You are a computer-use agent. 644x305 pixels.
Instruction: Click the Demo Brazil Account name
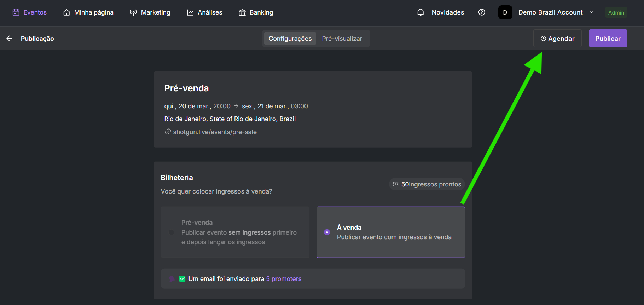[x=550, y=12]
